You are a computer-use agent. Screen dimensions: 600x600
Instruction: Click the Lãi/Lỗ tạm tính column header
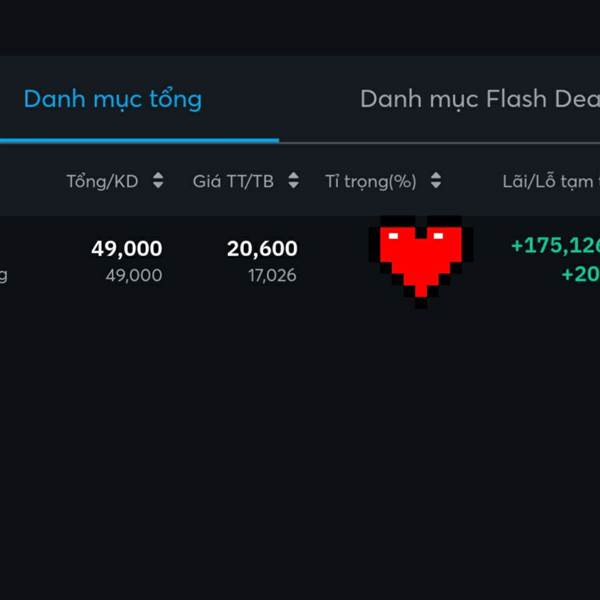point(551,181)
